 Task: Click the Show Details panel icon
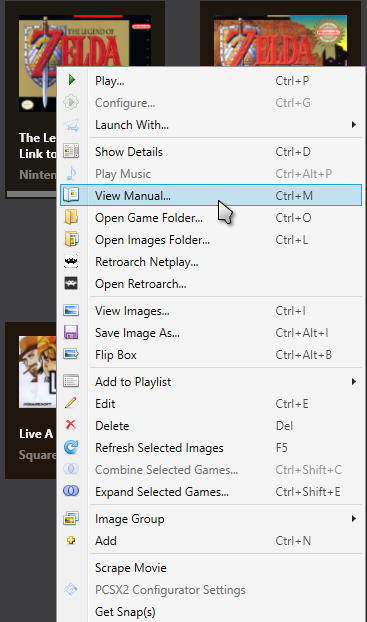(x=71, y=151)
